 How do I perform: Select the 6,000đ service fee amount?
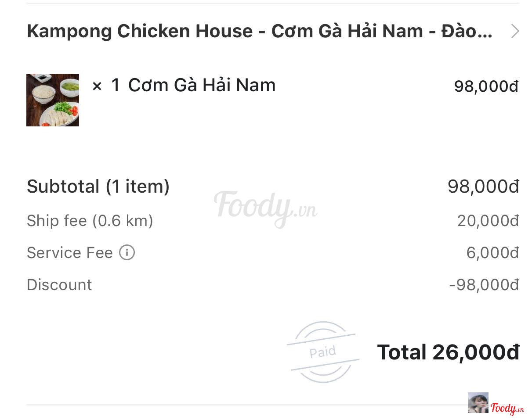click(492, 253)
